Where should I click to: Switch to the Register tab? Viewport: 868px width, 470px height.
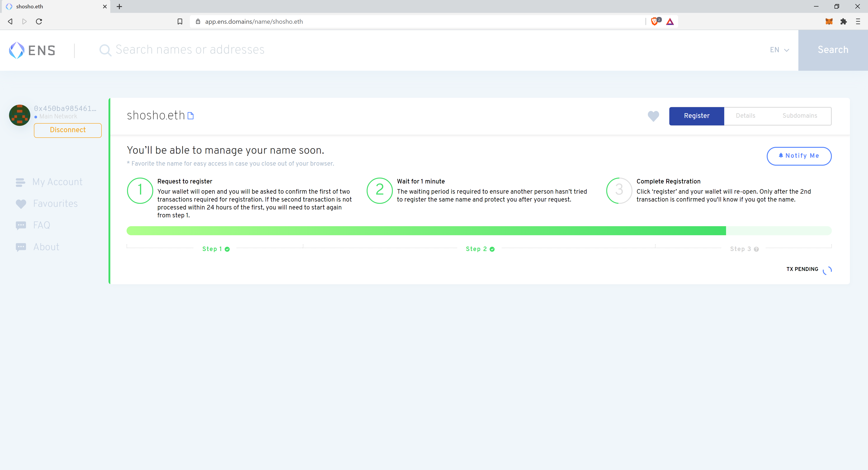coord(696,116)
